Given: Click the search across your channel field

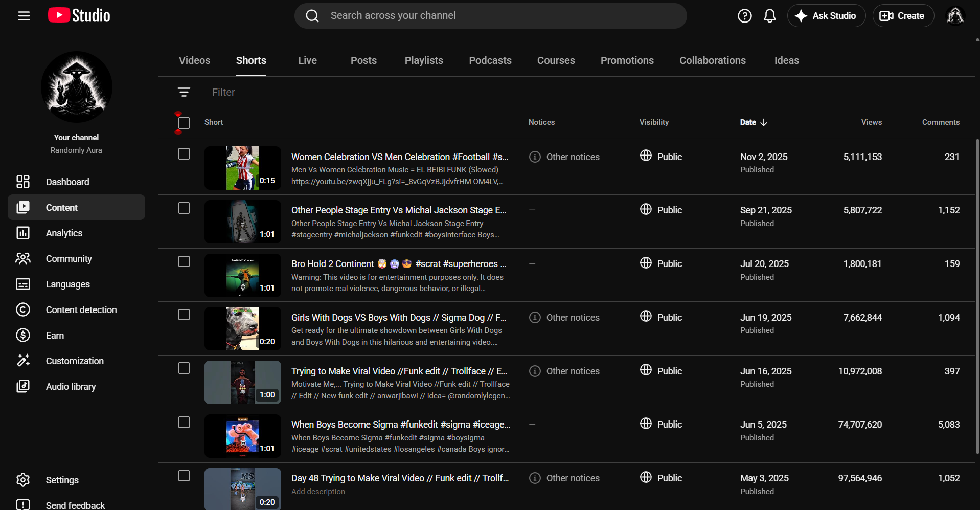Looking at the screenshot, I should [490, 16].
